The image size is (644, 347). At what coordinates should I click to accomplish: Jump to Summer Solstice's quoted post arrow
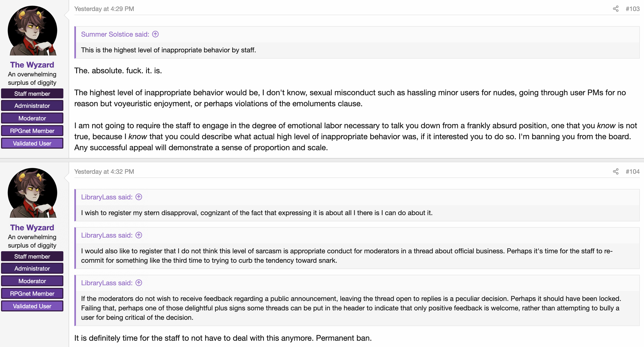[x=155, y=34]
